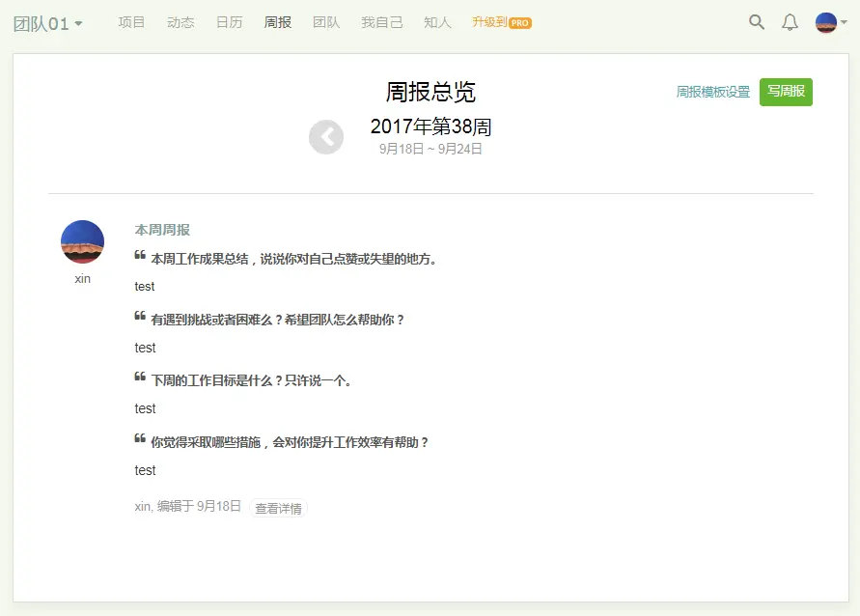The width and height of the screenshot is (860, 616).
Task: Click the quote icon before 本周工作成果总结
Action: [x=140, y=255]
